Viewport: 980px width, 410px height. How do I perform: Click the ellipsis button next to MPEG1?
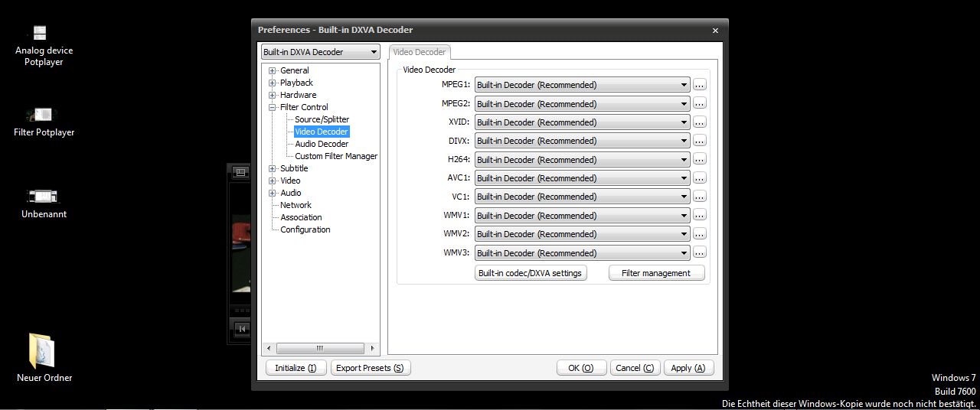pos(699,85)
